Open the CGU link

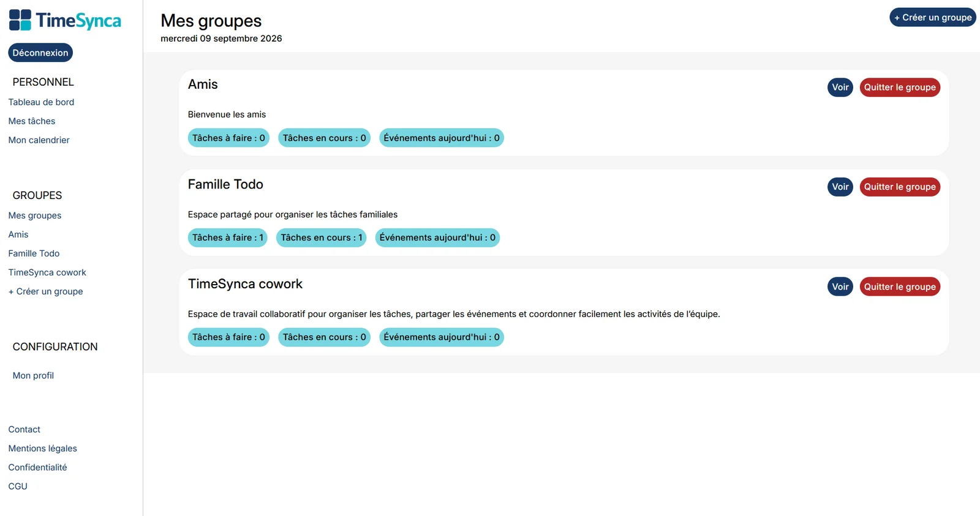18,487
